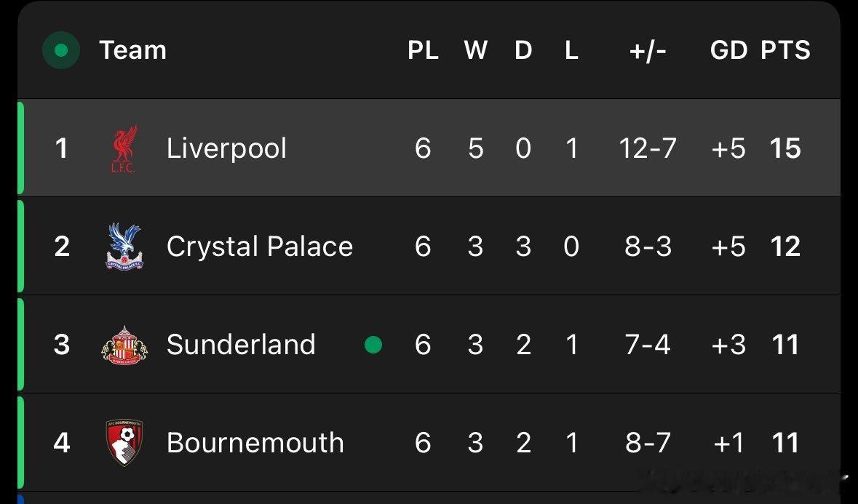
Task: Open the Liverpool team name link
Action: point(226,148)
